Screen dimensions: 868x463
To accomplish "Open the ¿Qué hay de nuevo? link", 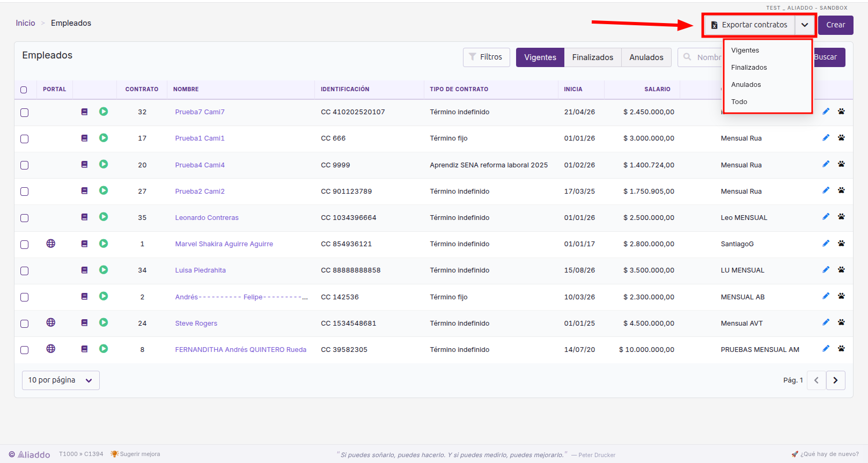I will click(825, 454).
